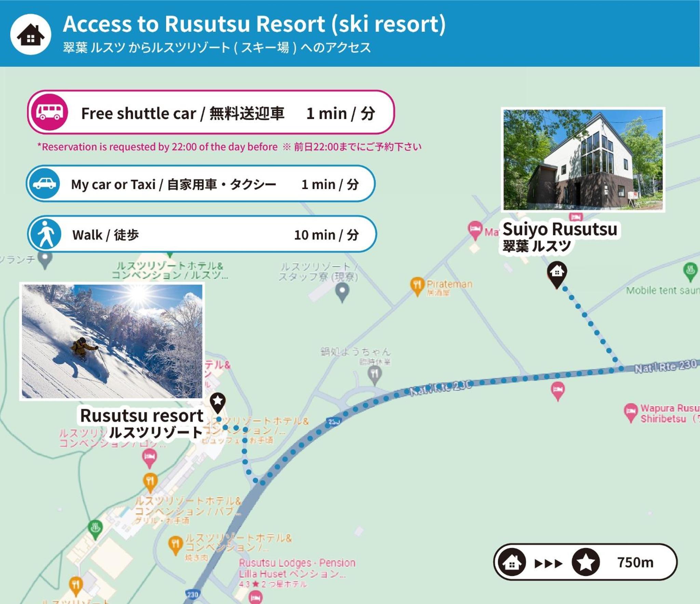Open the Pirateman restaurant pin
The width and height of the screenshot is (700, 604).
coord(417,287)
